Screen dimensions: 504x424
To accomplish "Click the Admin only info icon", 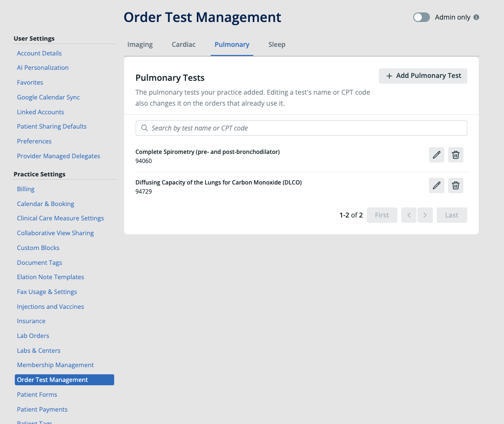I will click(x=476, y=17).
